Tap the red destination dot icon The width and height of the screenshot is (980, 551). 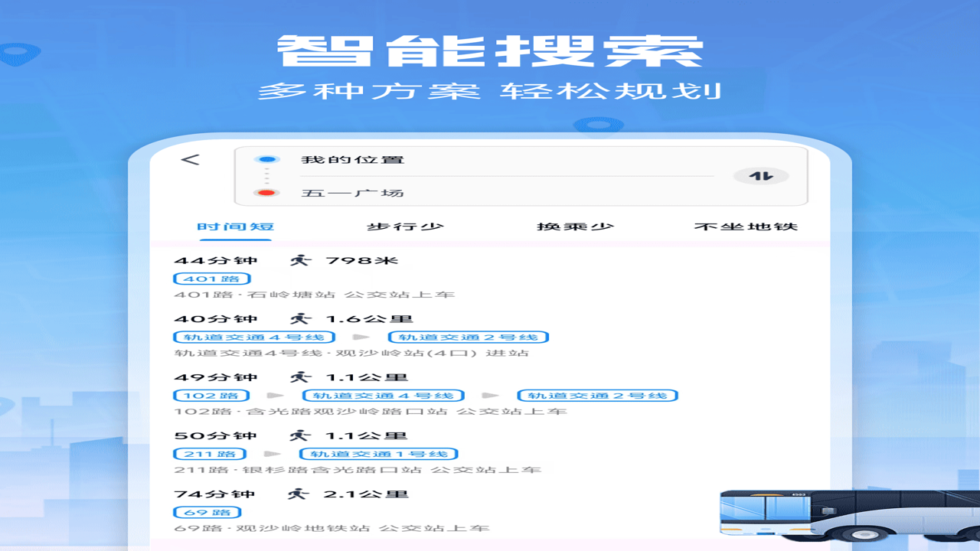[x=266, y=193]
